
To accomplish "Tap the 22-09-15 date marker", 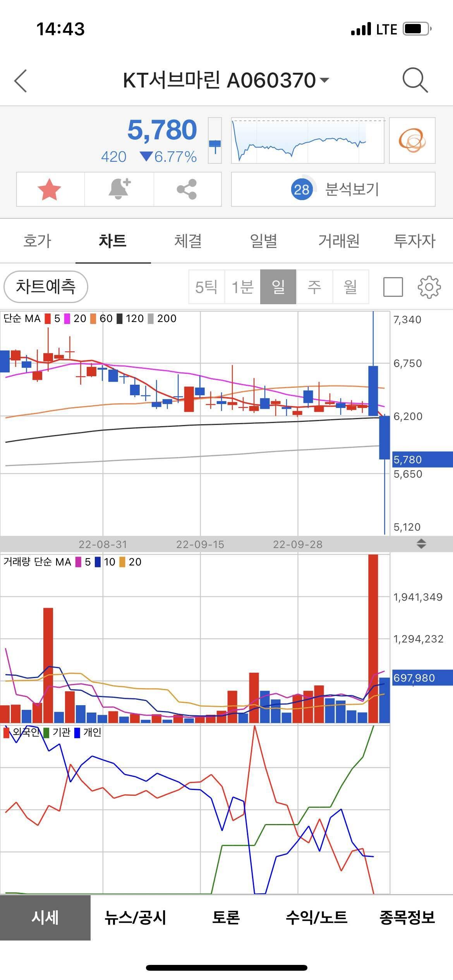I will 200,544.
